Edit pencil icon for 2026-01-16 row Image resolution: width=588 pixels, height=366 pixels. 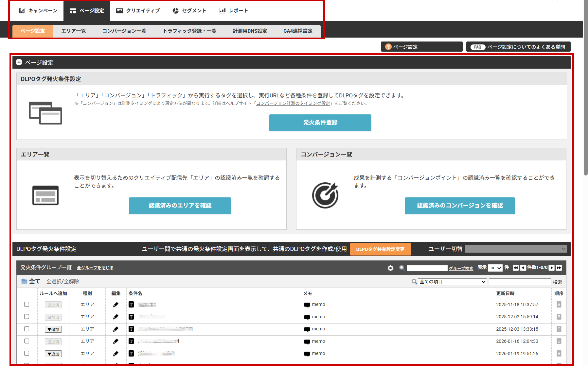(116, 341)
